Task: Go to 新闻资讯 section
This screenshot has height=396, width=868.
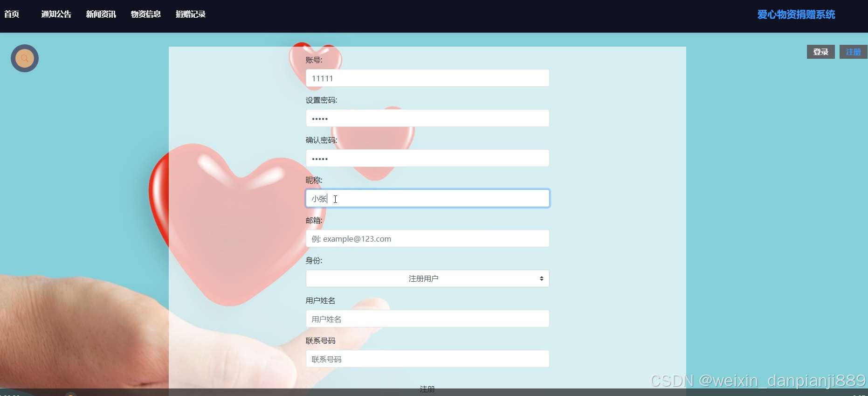Action: pos(101,14)
